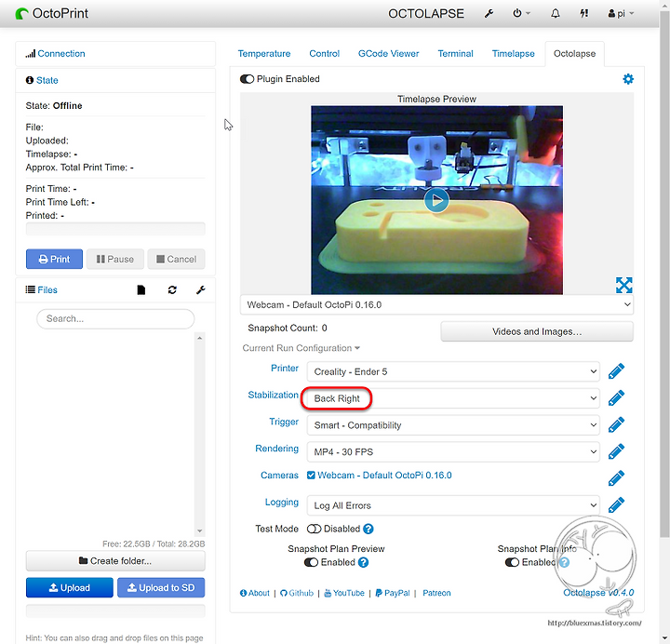Open the Stabilization dropdown
This screenshot has height=644, width=670.
click(x=453, y=398)
